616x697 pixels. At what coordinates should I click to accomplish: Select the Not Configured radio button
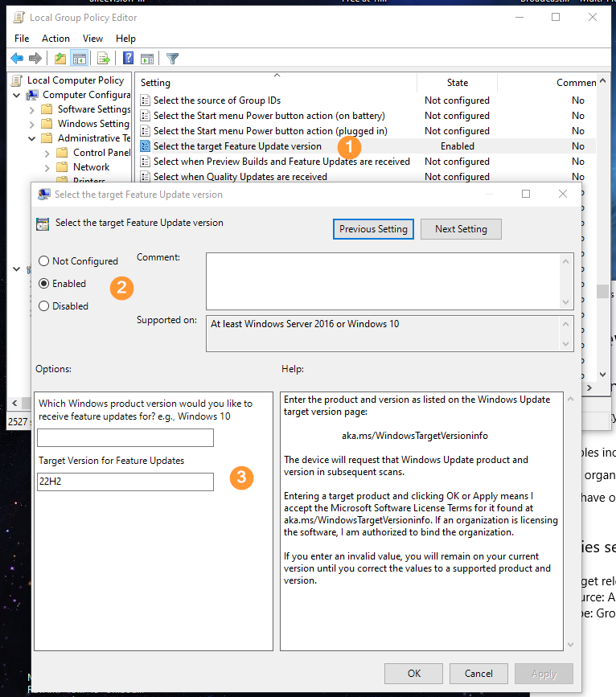click(x=43, y=261)
